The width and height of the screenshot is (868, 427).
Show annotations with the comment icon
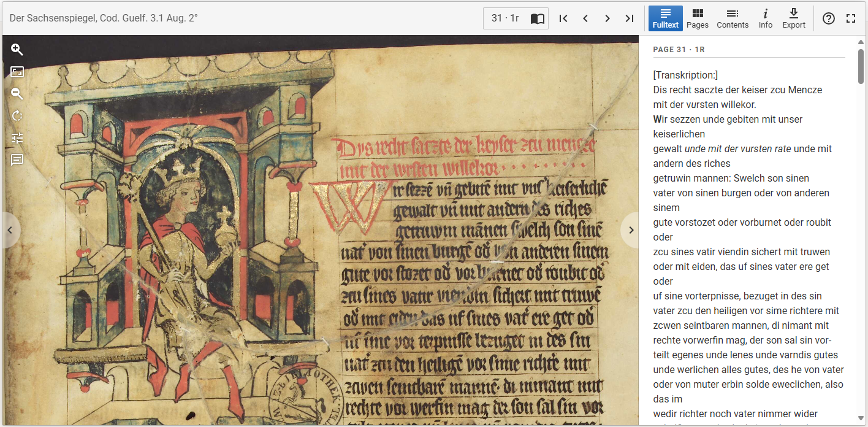pyautogui.click(x=17, y=160)
